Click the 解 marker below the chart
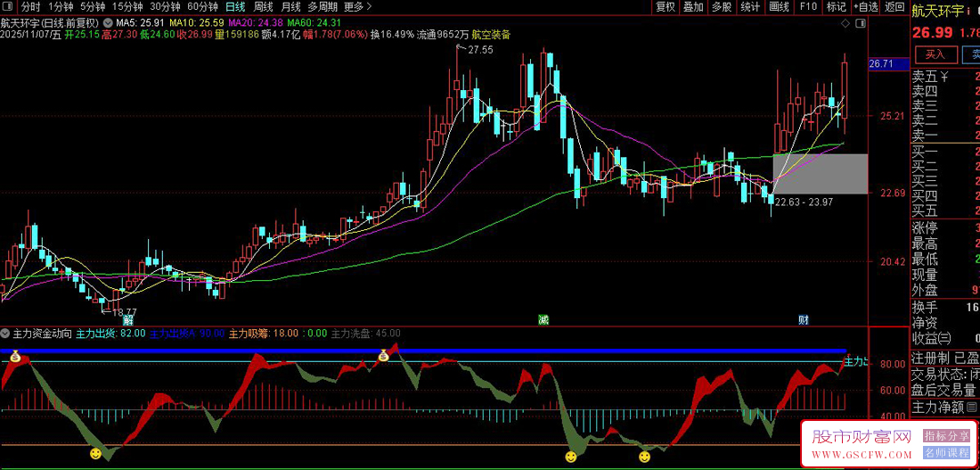Viewport: 980px width, 470px height. click(127, 320)
